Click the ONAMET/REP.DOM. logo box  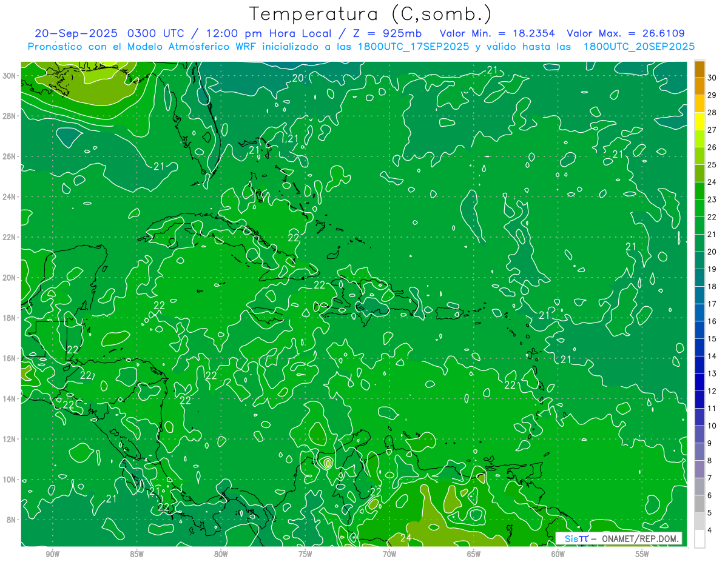point(619,538)
